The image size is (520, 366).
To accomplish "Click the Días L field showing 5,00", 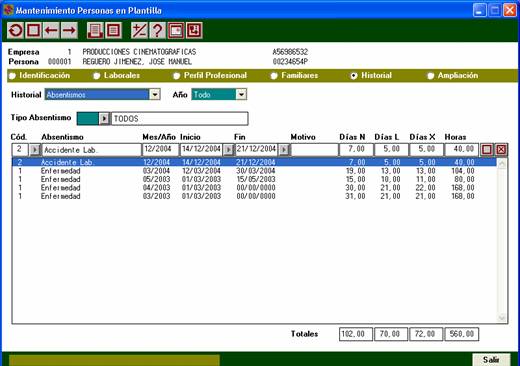I will pos(391,150).
